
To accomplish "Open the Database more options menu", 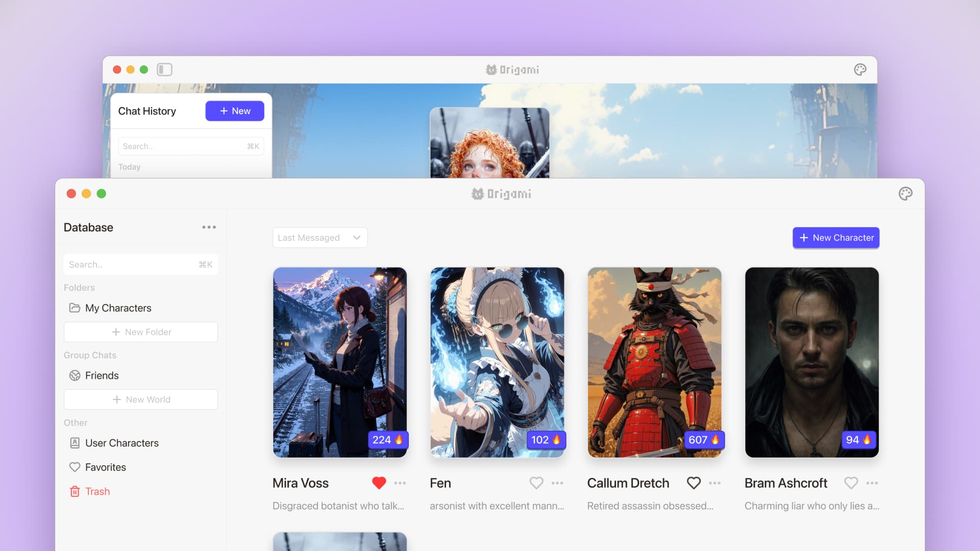I will pos(209,227).
